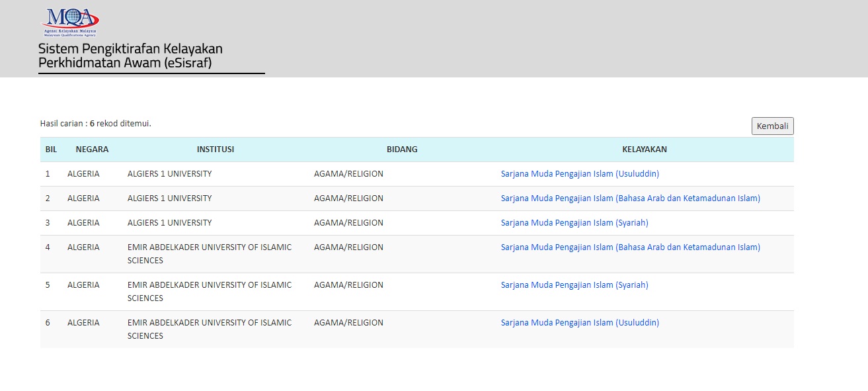868x391 pixels.
Task: Click the MQA logo
Action: (70, 22)
